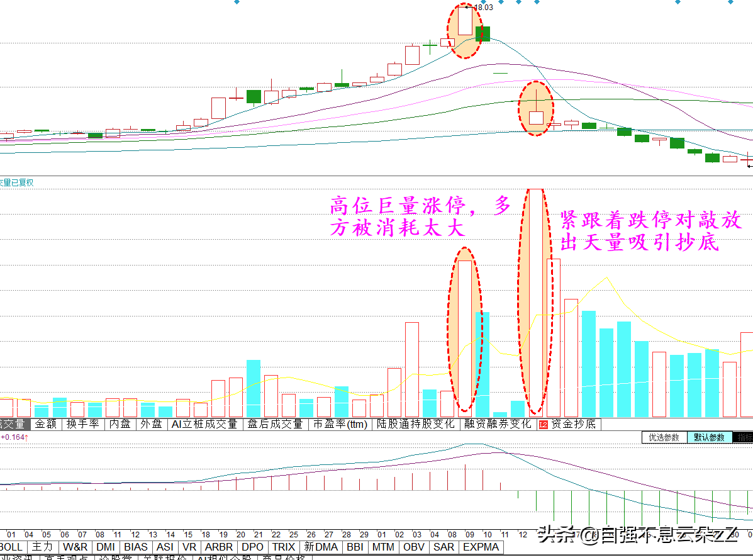
Task: Show the AI立桩成交量 indicator tab
Action: point(204,424)
